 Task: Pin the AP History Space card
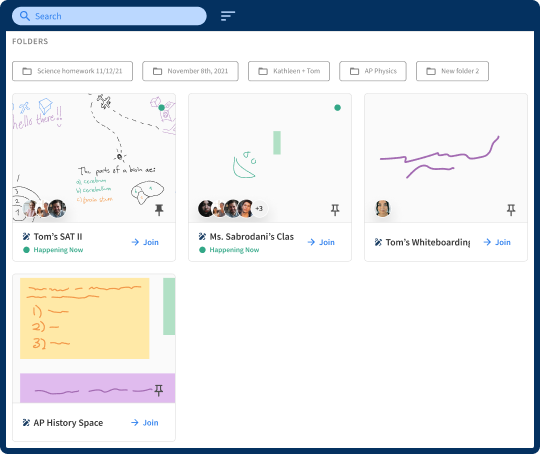(x=158, y=390)
